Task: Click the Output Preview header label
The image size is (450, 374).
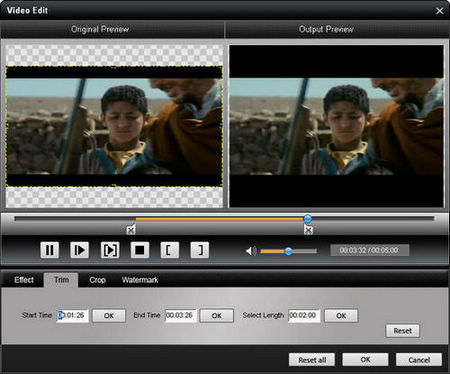Action: [326, 29]
